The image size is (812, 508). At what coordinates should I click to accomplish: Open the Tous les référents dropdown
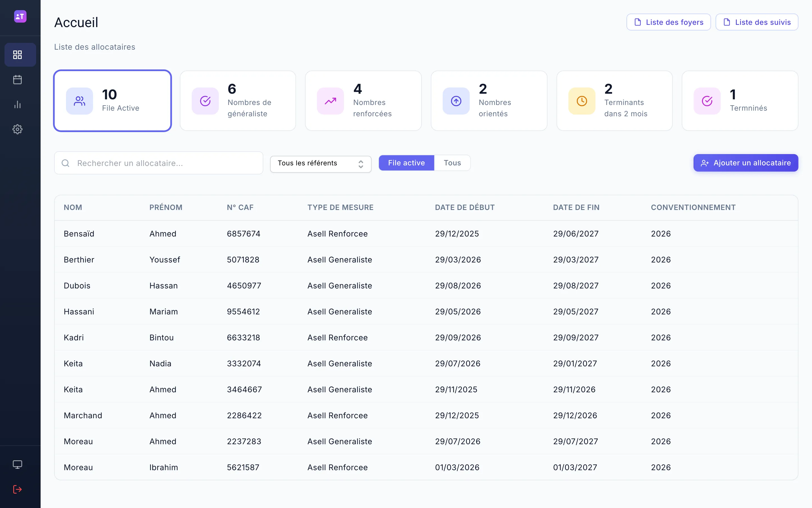(x=321, y=164)
